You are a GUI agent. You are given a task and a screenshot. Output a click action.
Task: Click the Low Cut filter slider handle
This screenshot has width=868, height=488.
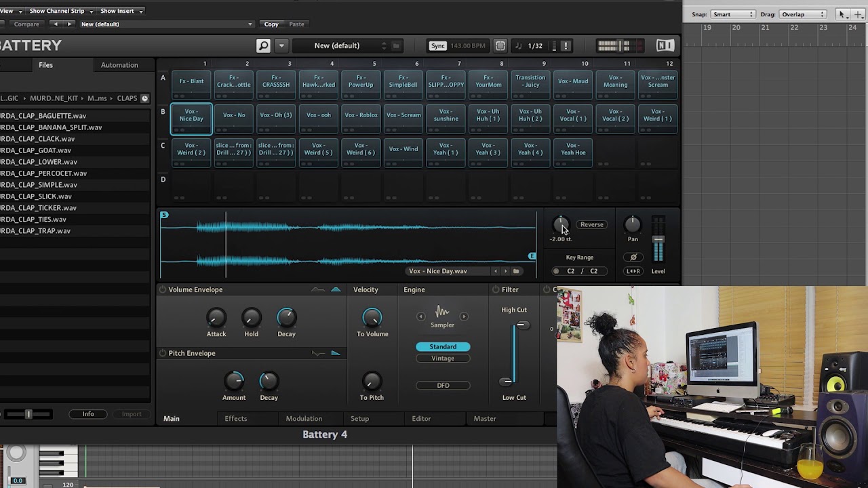click(507, 382)
